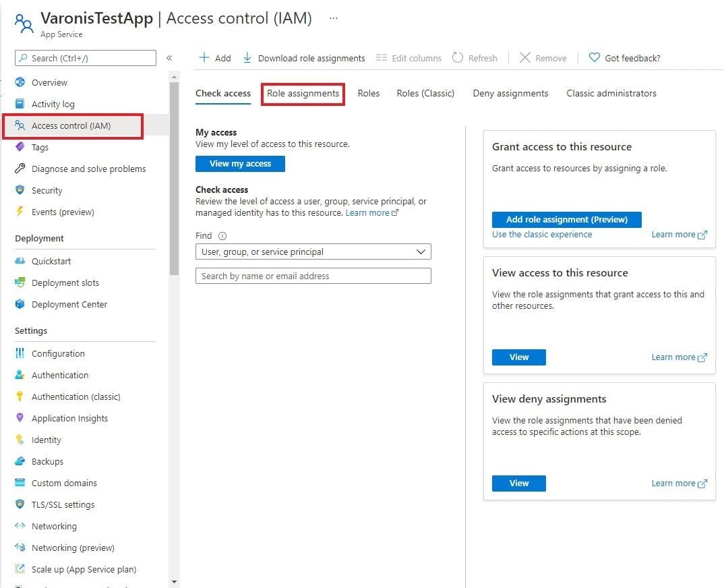Open Learn more link in Grant access card

pyautogui.click(x=679, y=234)
